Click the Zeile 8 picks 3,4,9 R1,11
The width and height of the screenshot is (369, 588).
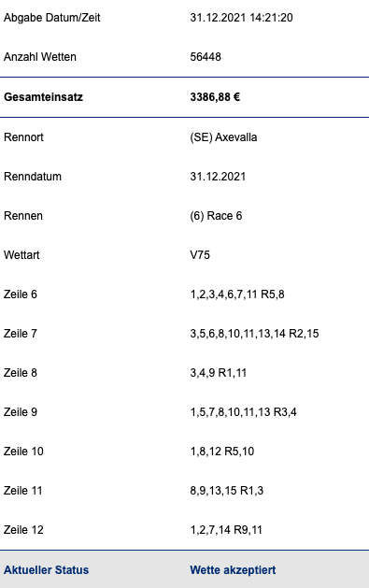[218, 373]
